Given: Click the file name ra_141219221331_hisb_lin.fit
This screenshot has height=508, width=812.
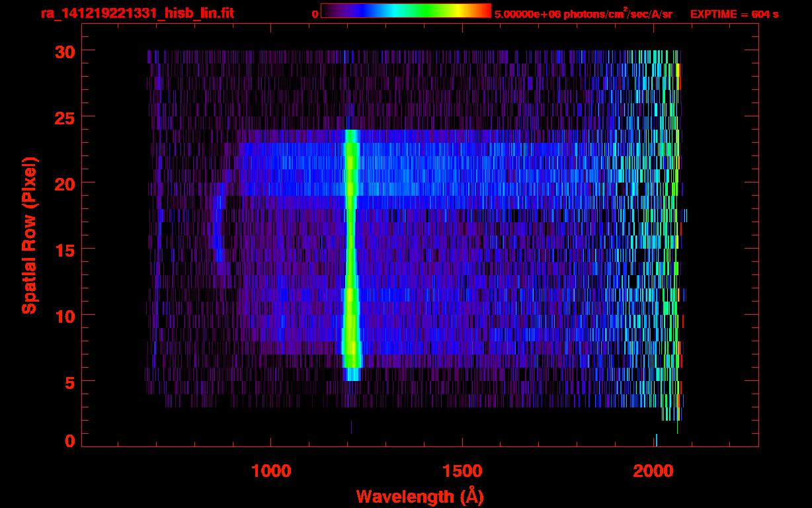Looking at the screenshot, I should pos(137,13).
